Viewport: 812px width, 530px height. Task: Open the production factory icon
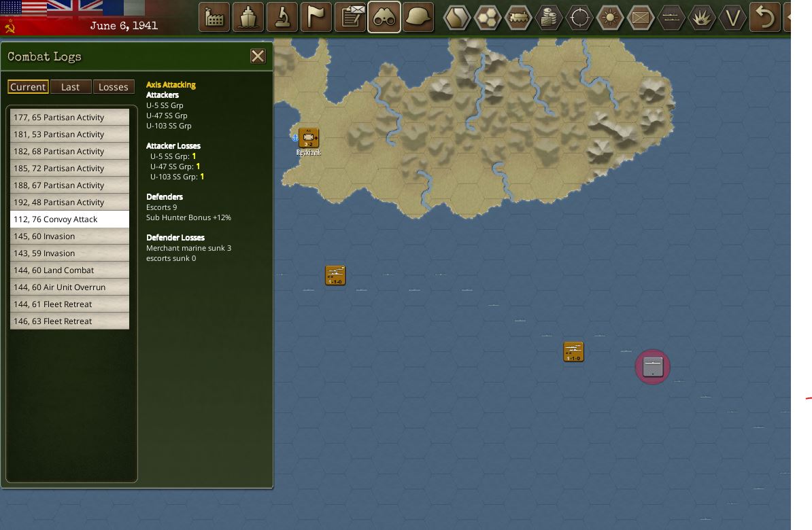[x=214, y=17]
